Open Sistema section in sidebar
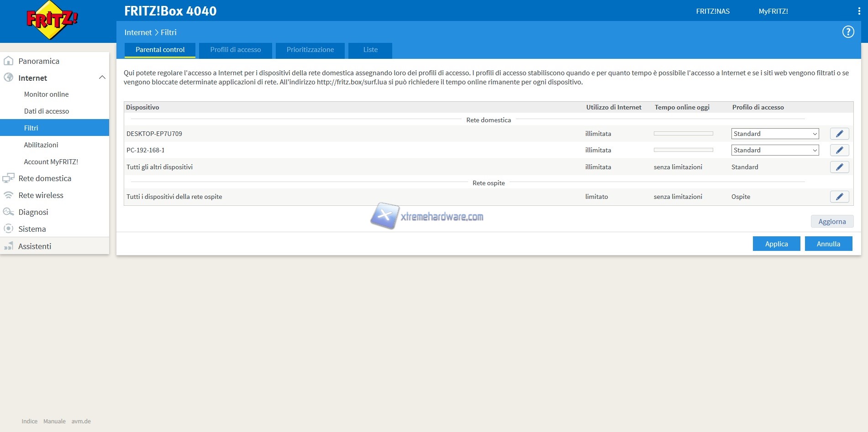868x432 pixels. pyautogui.click(x=32, y=229)
